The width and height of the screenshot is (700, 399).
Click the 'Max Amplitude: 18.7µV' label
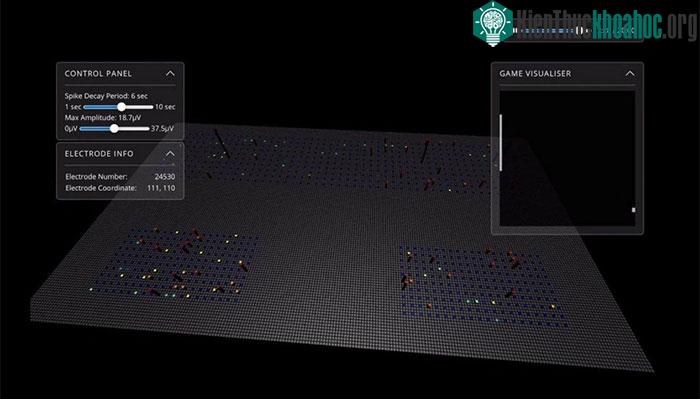click(x=103, y=118)
